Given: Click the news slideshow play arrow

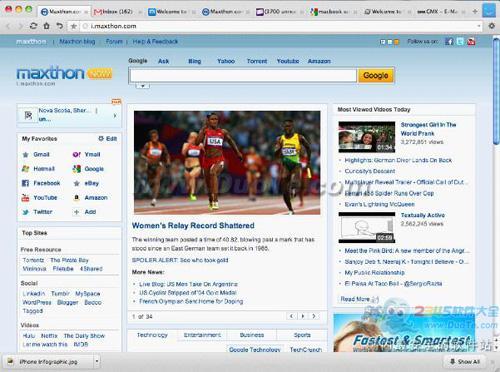Looking at the screenshot, I should coord(303,316).
